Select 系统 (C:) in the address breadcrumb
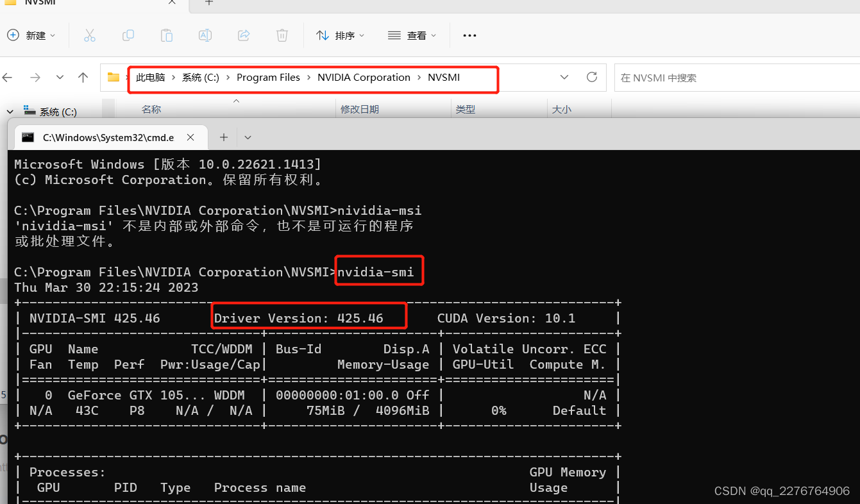 pos(201,78)
